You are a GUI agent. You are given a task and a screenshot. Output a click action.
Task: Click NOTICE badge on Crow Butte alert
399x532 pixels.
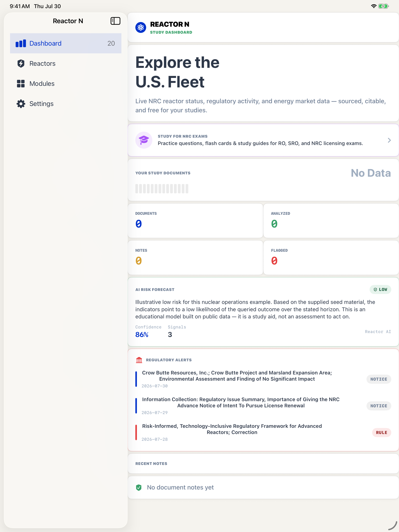(379, 379)
